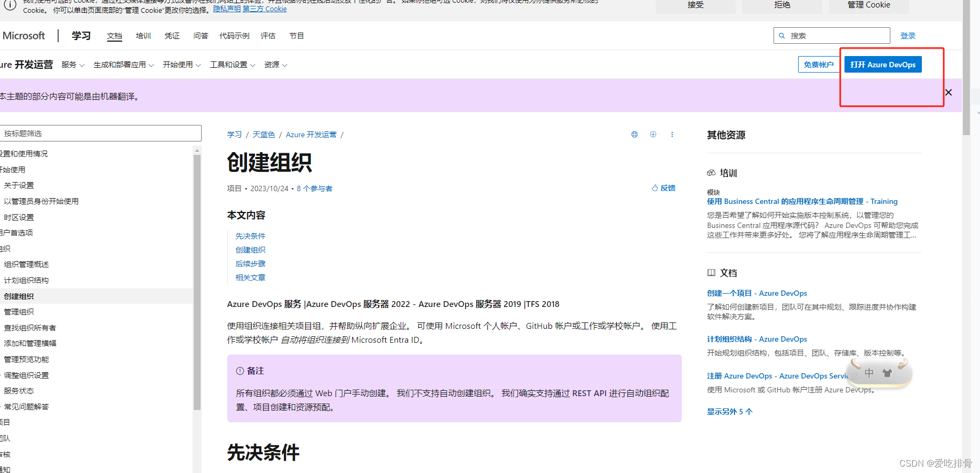Click the globe language icon near breadcrumb
This screenshot has height=473, width=980.
click(x=634, y=135)
